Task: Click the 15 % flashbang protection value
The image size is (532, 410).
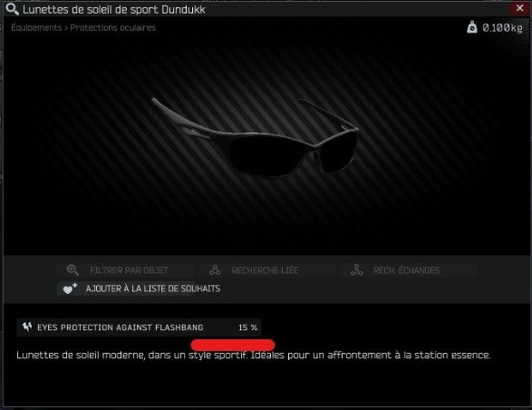Action: [x=247, y=327]
